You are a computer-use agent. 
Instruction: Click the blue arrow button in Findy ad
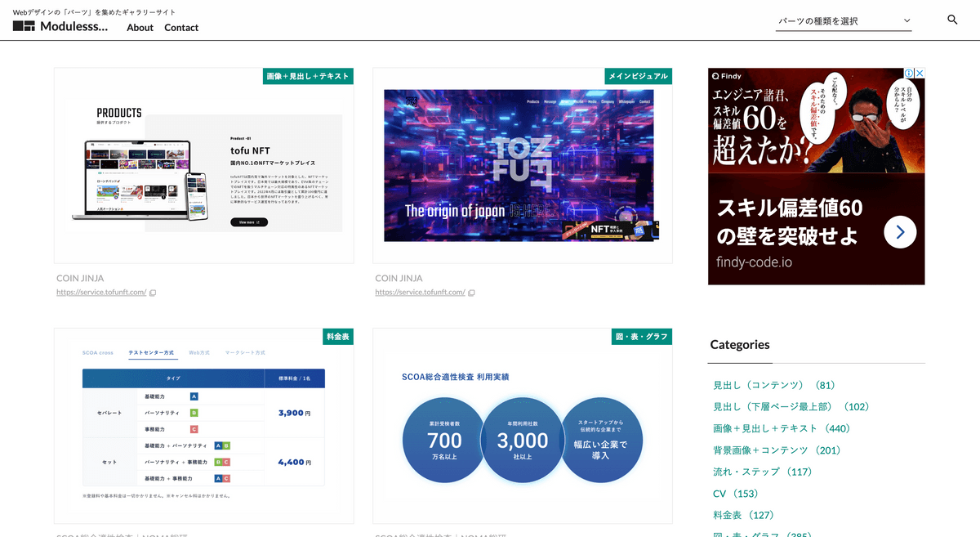click(x=899, y=232)
